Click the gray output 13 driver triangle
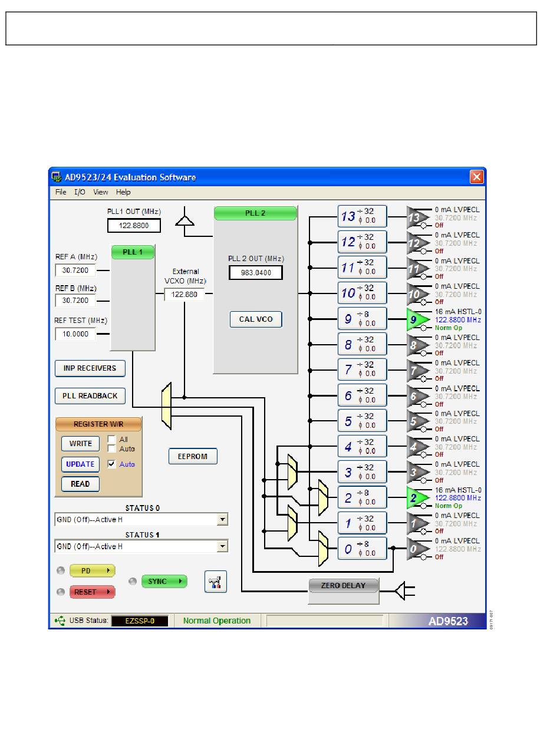Screen dimensions: 560x739 pyautogui.click(x=416, y=217)
